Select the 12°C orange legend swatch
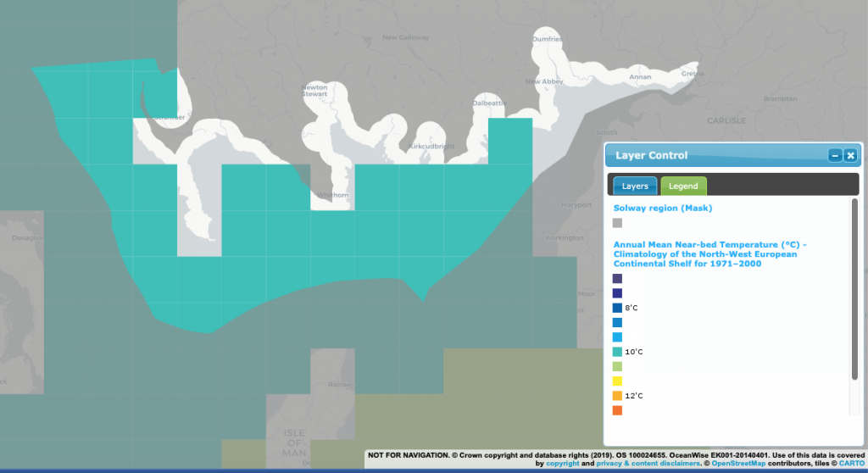 pyautogui.click(x=617, y=396)
